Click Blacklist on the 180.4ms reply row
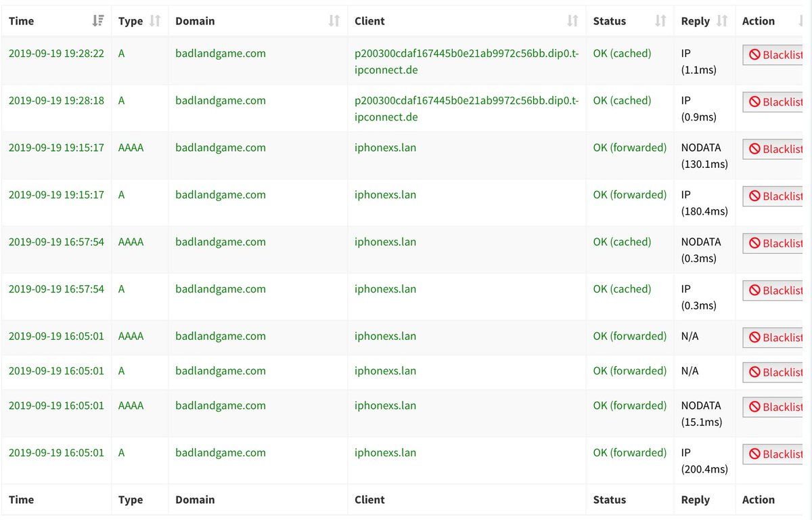 (x=775, y=196)
